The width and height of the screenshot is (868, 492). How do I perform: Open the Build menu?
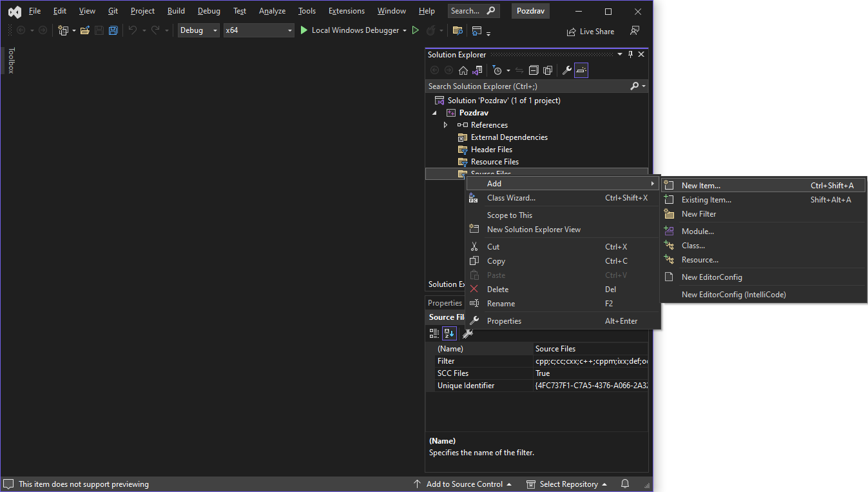click(x=176, y=11)
